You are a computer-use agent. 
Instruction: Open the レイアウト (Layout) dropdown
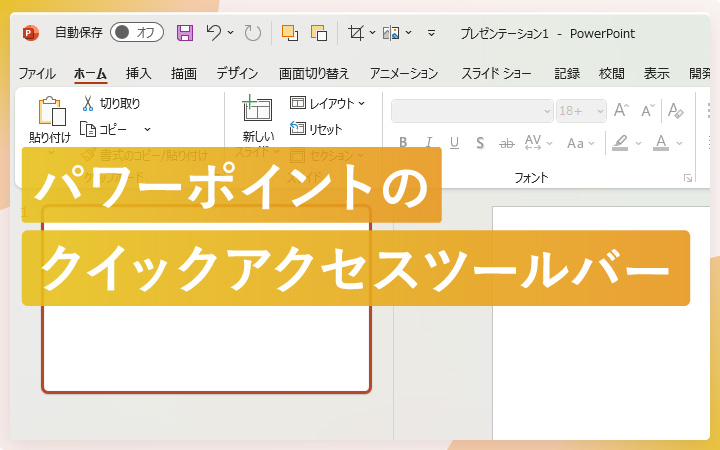click(327, 103)
